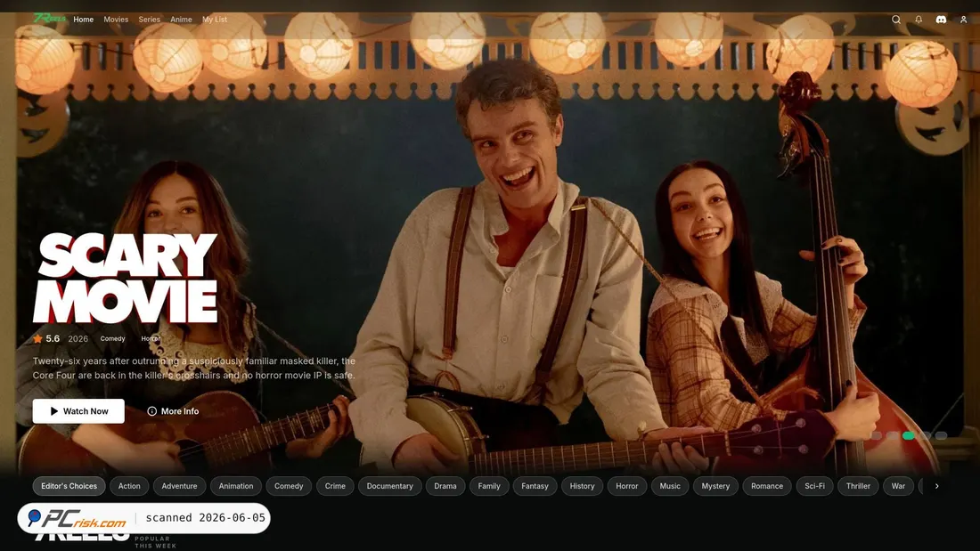Select the Editor's Choices genre chip
This screenshot has width=980, height=551.
click(69, 486)
